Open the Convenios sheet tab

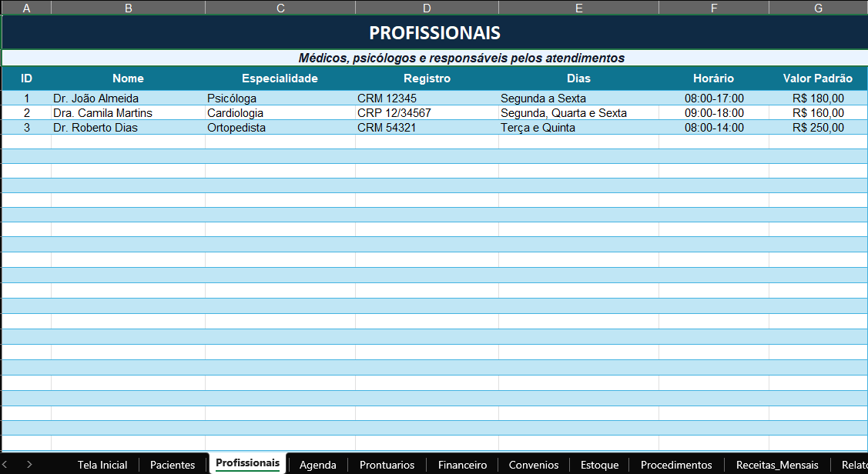coord(534,465)
